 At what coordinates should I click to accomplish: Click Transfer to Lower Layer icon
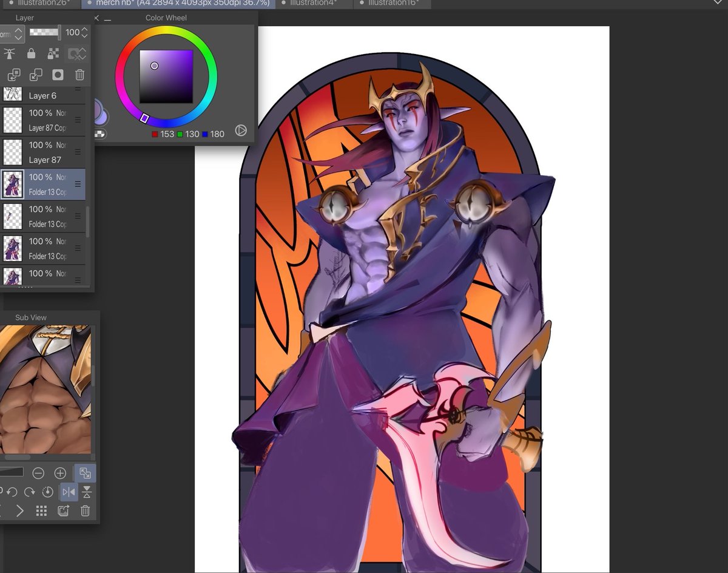(13, 75)
